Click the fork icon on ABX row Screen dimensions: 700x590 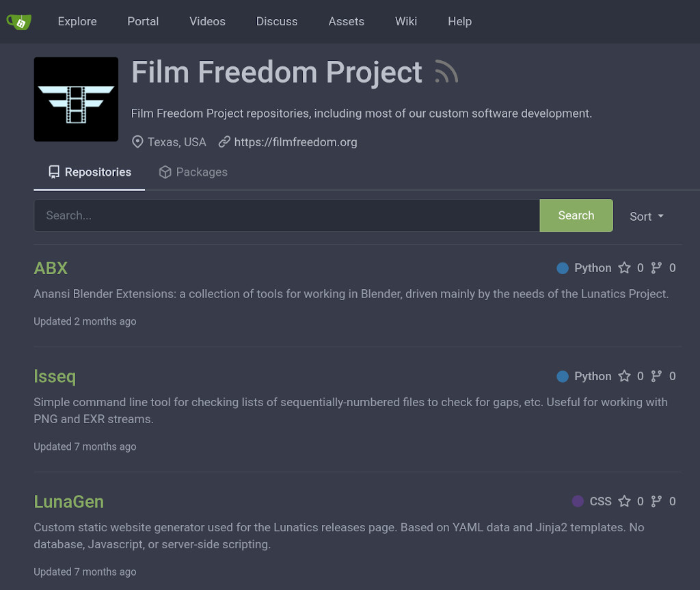[x=656, y=268]
